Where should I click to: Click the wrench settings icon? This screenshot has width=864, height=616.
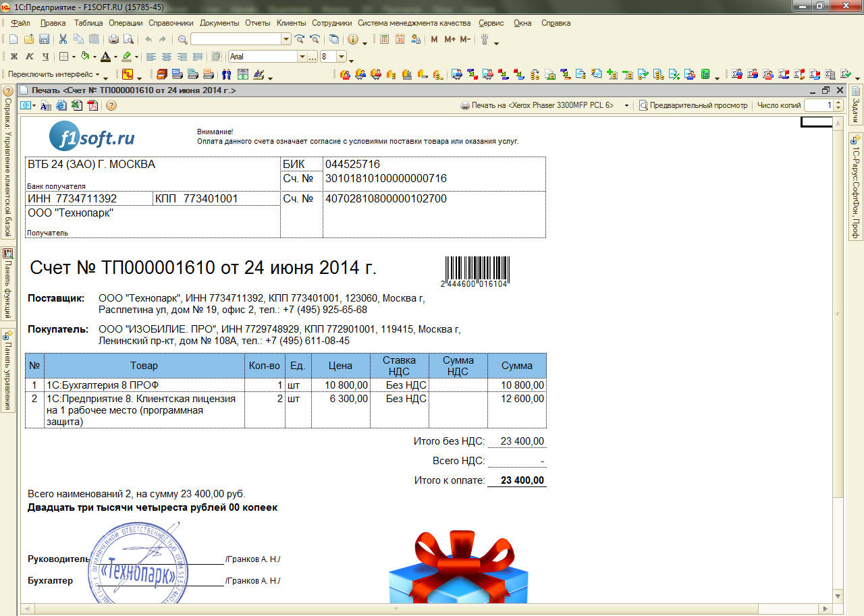pos(484,39)
